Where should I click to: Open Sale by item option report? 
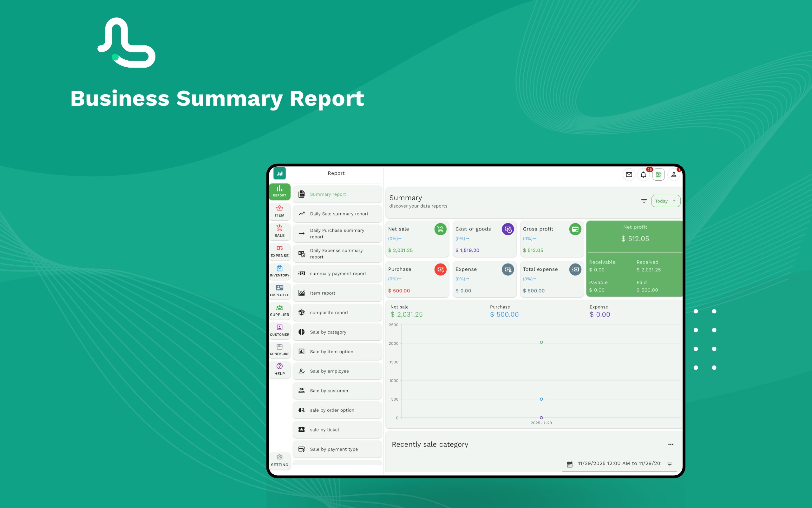click(x=337, y=351)
